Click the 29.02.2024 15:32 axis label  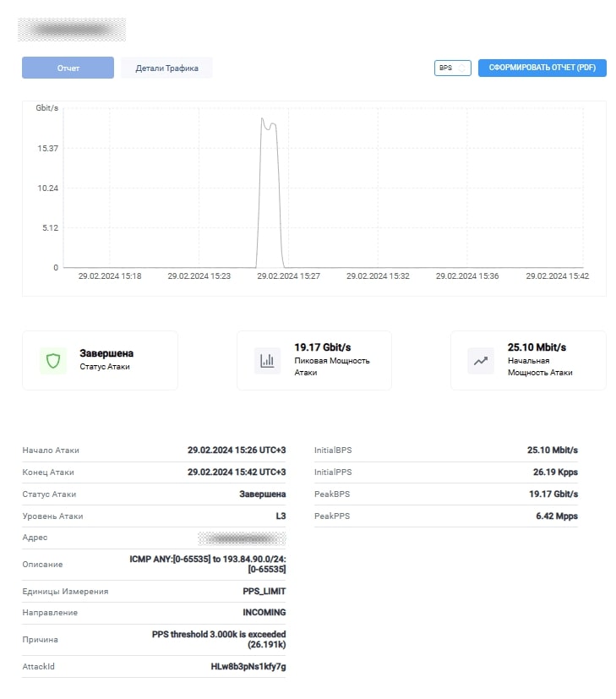click(378, 276)
